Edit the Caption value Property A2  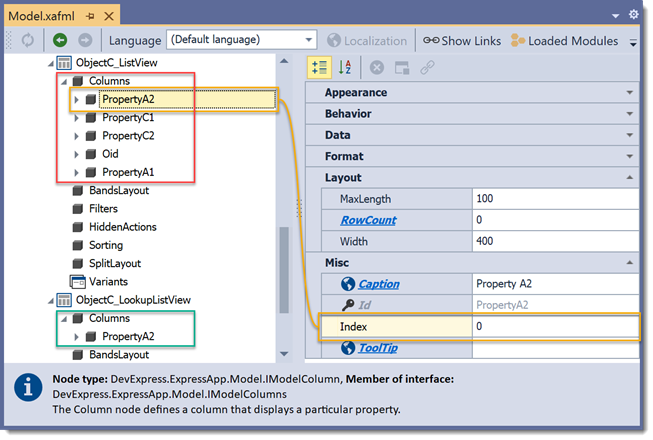[556, 284]
